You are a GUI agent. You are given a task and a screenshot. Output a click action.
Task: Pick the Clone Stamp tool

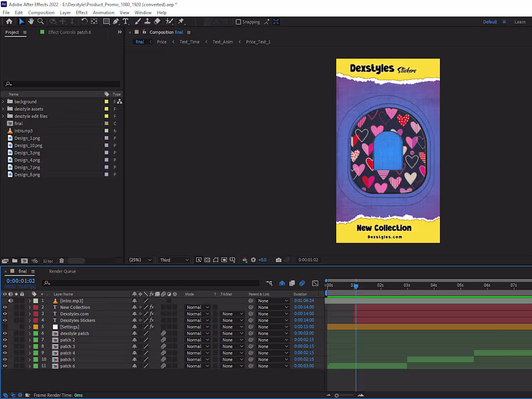pyautogui.click(x=147, y=21)
